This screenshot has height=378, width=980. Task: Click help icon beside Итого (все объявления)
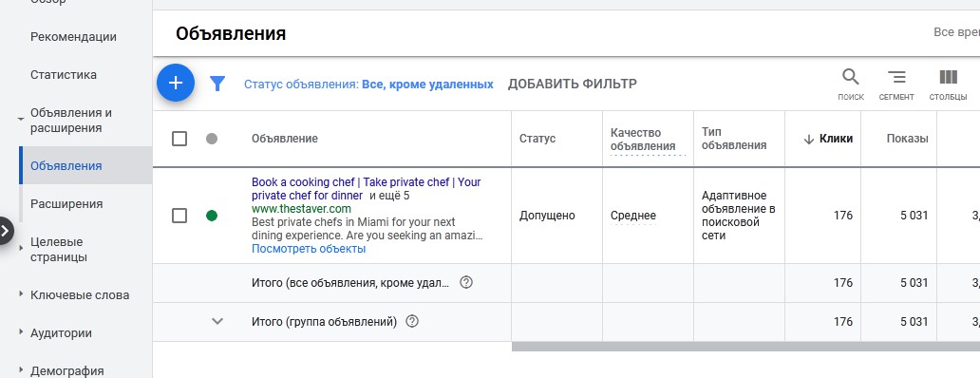[x=465, y=282]
